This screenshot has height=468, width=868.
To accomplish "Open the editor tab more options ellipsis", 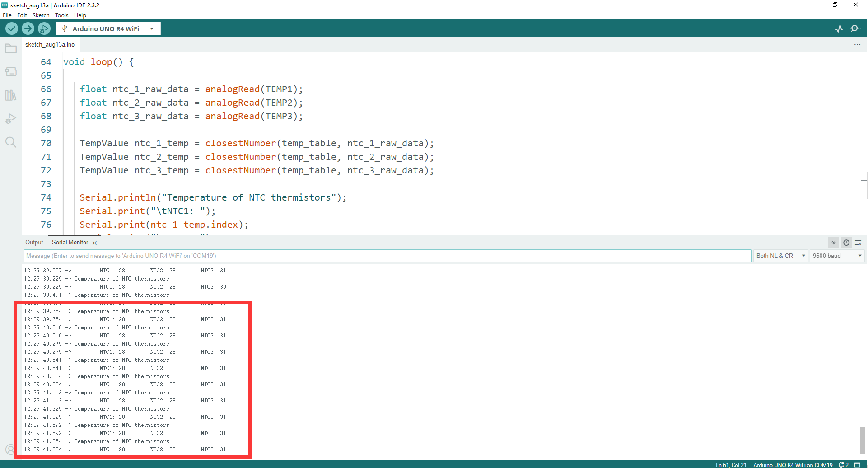I will pos(857,44).
